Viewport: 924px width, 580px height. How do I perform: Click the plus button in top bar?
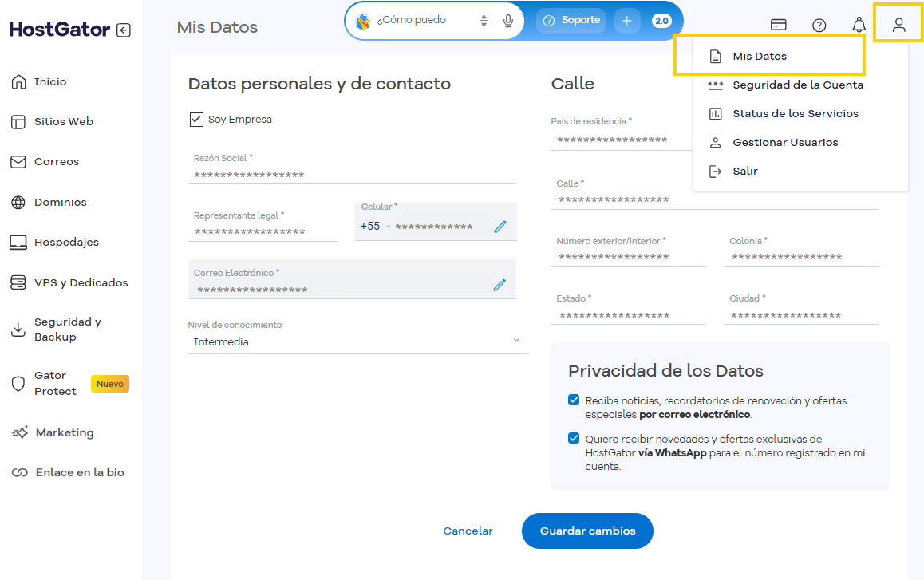(x=627, y=22)
